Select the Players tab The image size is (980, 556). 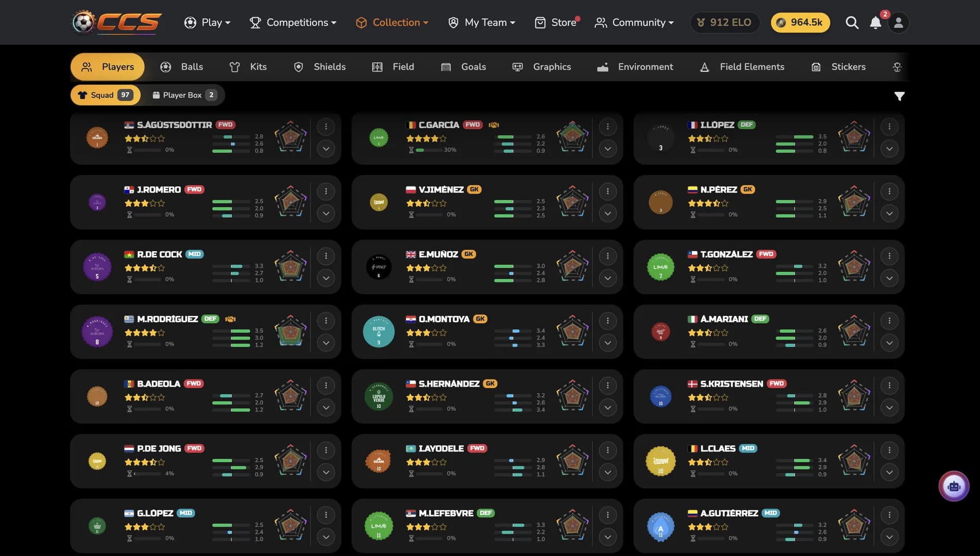coord(107,67)
